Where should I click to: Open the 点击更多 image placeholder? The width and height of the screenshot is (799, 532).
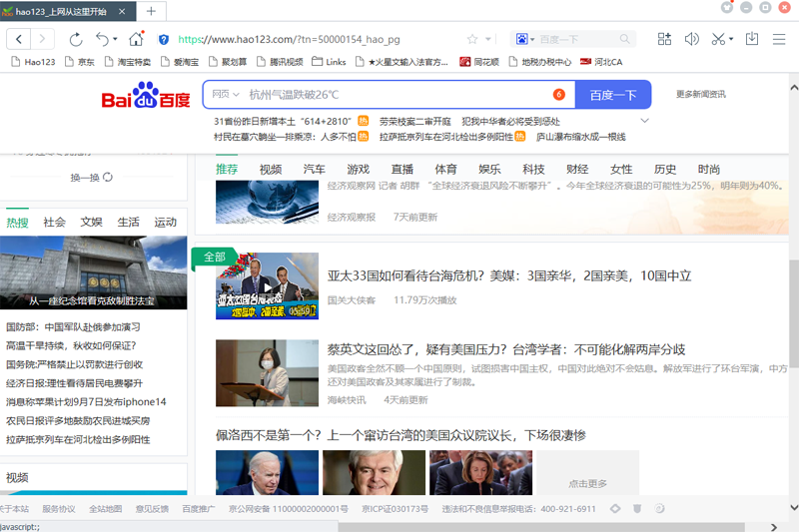pyautogui.click(x=588, y=483)
